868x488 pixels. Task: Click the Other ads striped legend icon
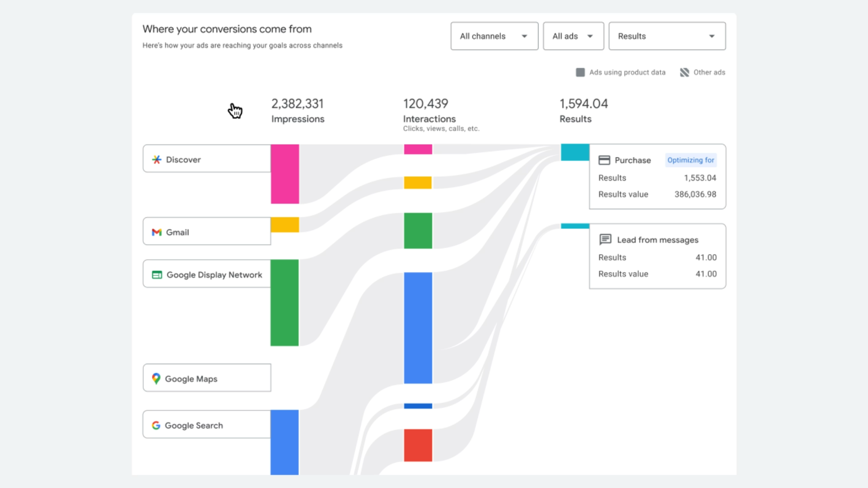pos(684,72)
